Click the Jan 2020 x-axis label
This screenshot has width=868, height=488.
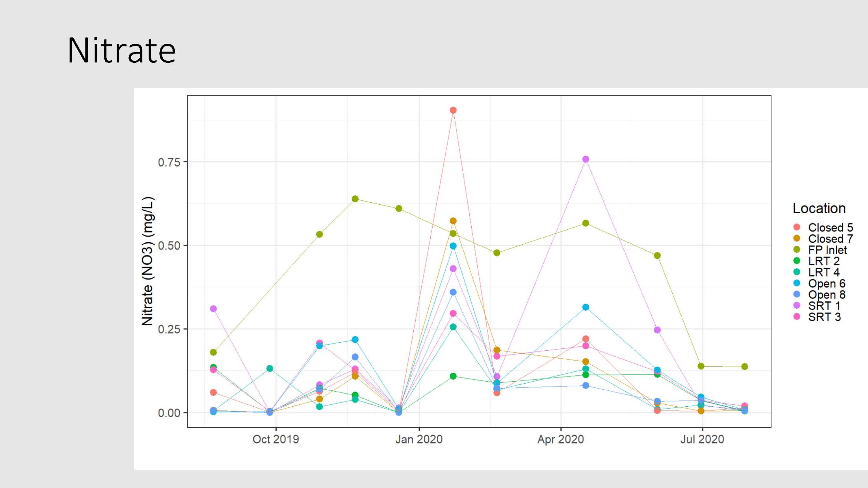click(419, 439)
